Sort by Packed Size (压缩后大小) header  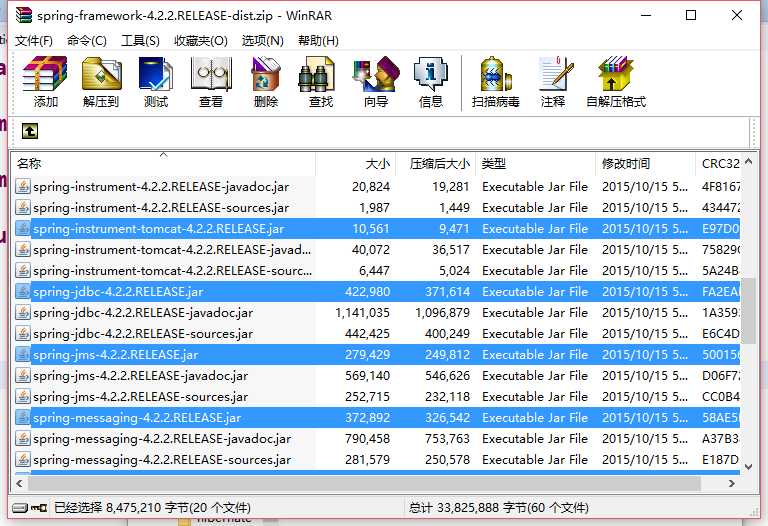(435, 164)
